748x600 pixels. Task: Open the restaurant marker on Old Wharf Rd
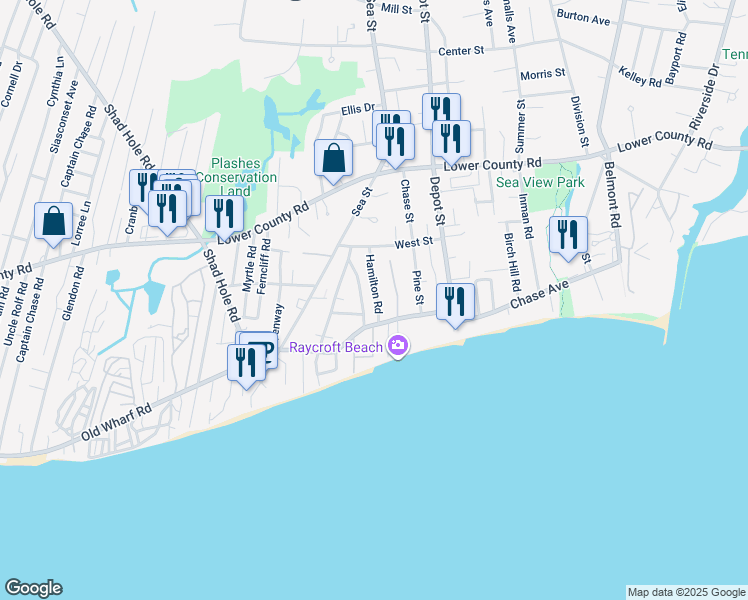[246, 366]
